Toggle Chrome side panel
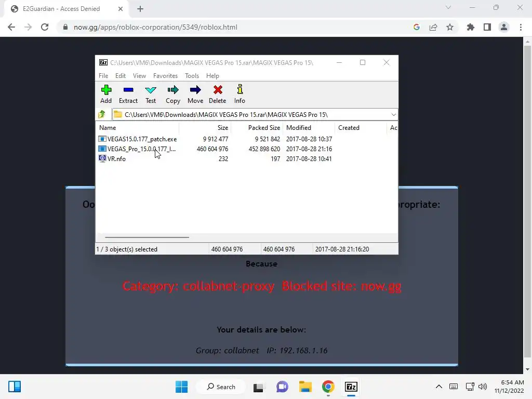Viewport: 532px width, 399px height. tap(487, 27)
